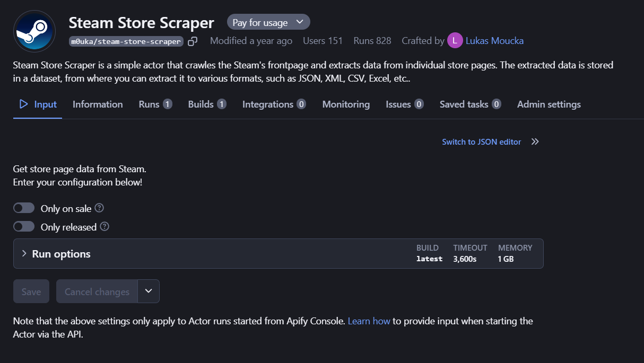Click the help icon next to Only on sale

click(99, 208)
